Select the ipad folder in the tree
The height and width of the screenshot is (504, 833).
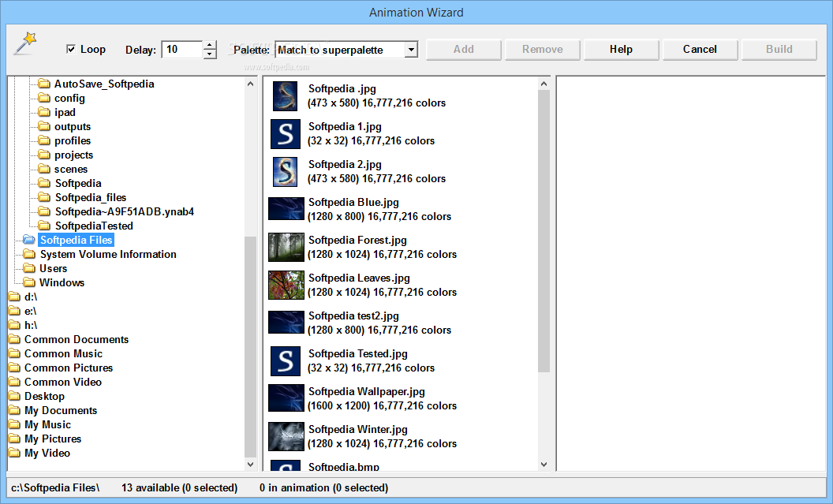(x=65, y=112)
